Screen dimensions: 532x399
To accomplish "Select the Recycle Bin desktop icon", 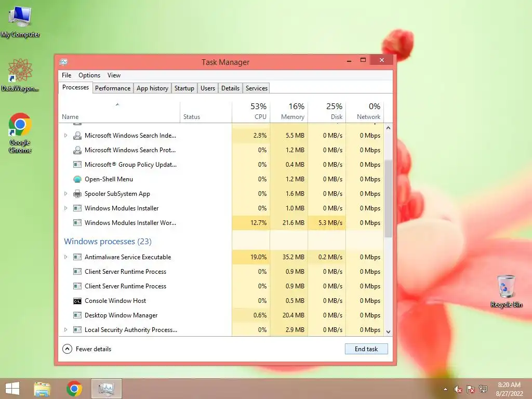I will (x=506, y=291).
